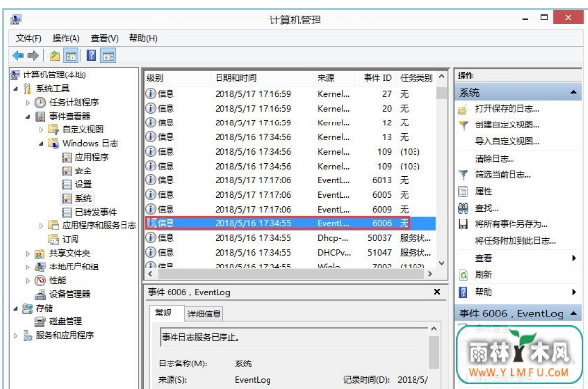
Task: Click the 属性 properties icon
Action: 464,191
